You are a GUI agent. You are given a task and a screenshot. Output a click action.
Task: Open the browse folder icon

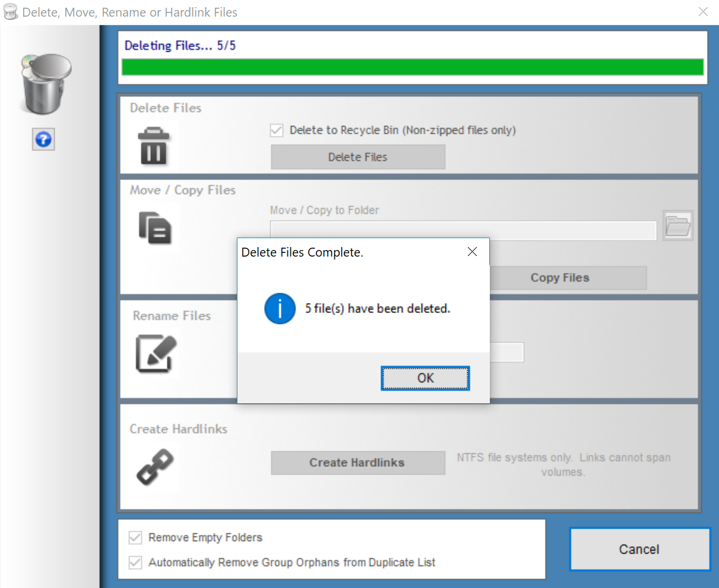coord(677,226)
